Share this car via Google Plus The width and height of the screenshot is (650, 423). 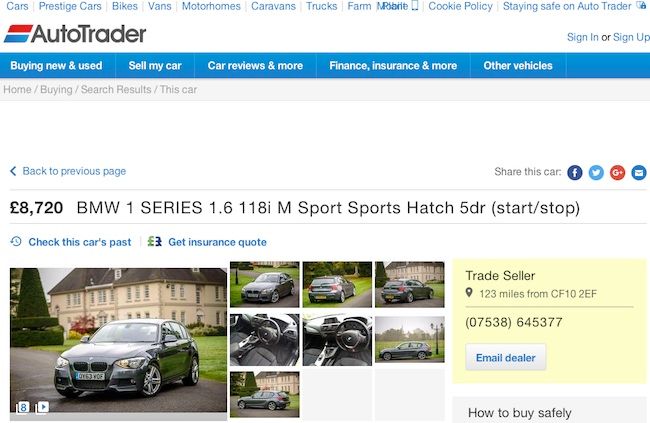tap(617, 172)
